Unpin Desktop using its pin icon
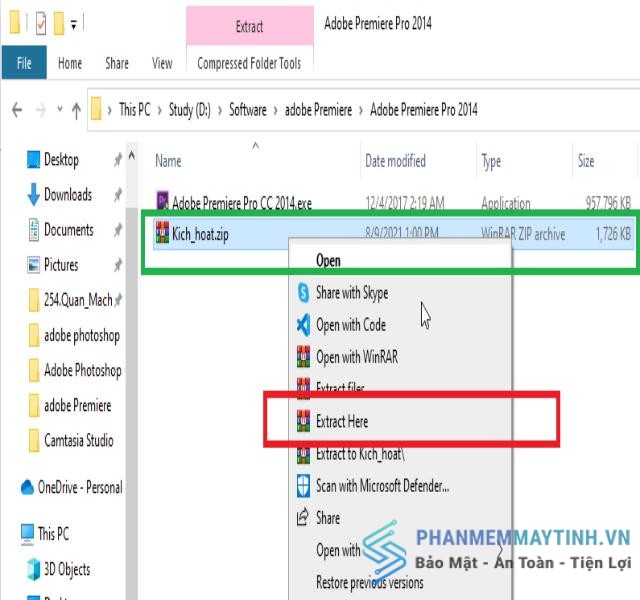 (x=118, y=160)
